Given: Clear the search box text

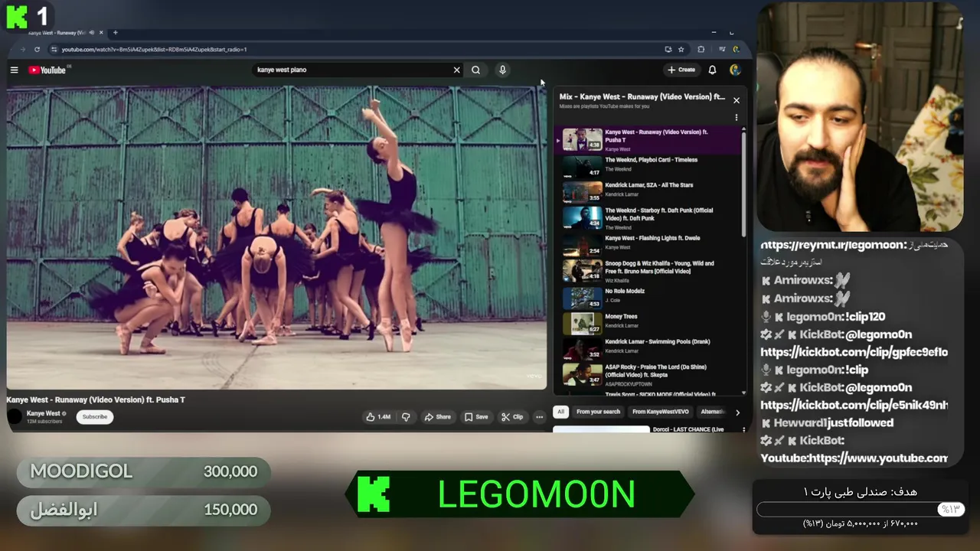Looking at the screenshot, I should point(457,70).
